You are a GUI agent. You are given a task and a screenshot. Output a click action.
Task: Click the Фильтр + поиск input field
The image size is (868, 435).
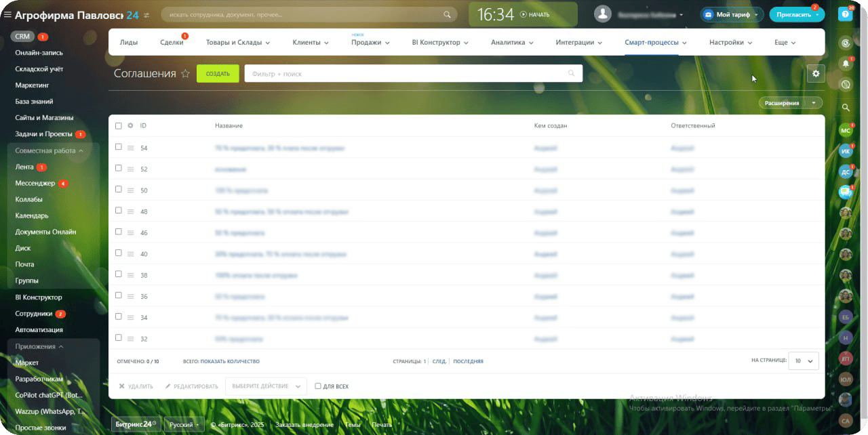click(407, 74)
